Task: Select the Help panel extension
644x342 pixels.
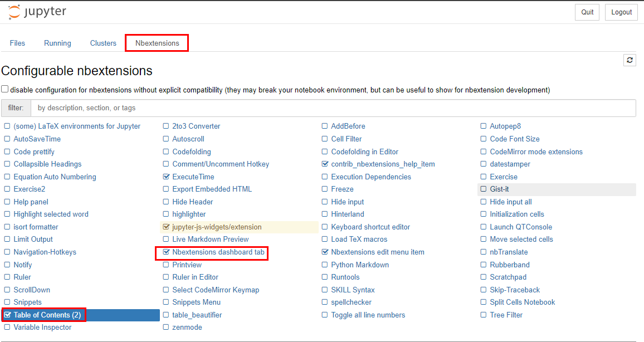Action: coord(31,202)
